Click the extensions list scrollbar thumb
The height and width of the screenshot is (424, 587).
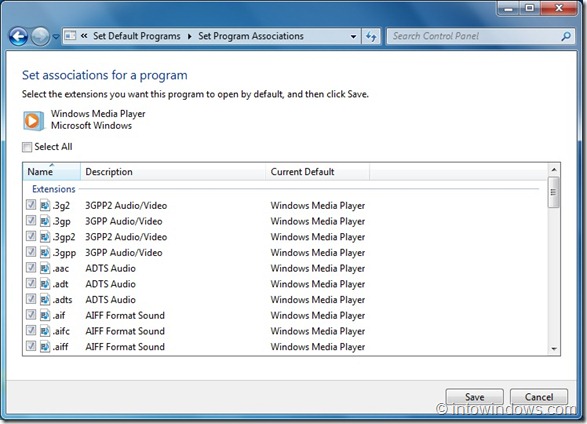coord(554,192)
